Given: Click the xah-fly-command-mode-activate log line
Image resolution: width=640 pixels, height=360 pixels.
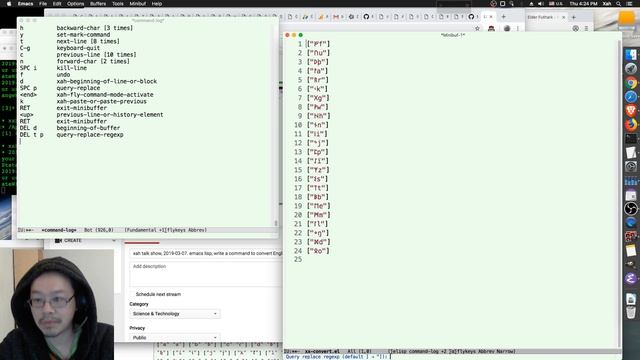Looking at the screenshot, I should tap(105, 95).
